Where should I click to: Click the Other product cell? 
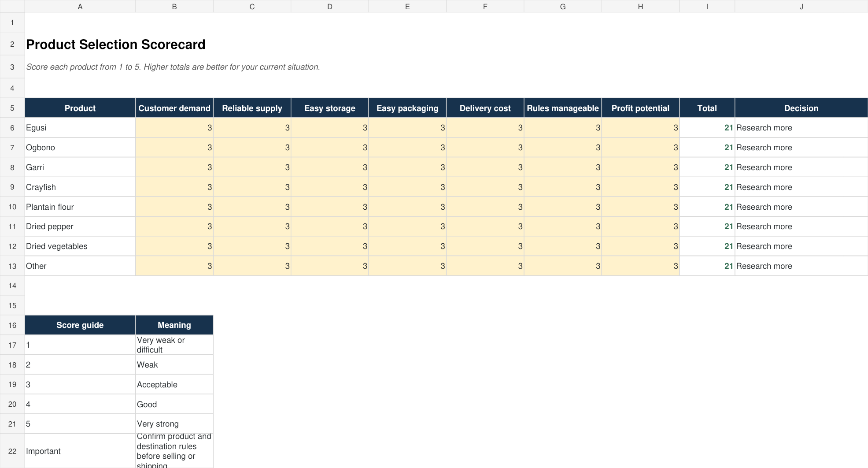80,266
